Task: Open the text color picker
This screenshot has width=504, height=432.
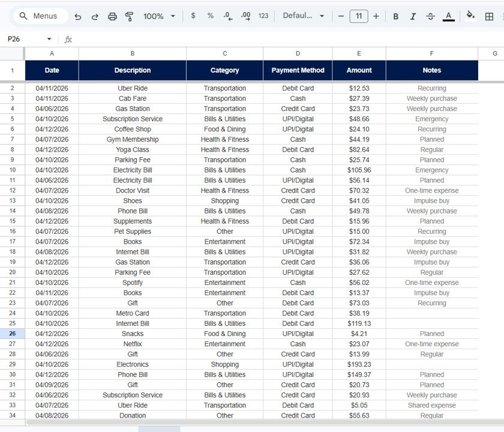Action: pos(448,16)
